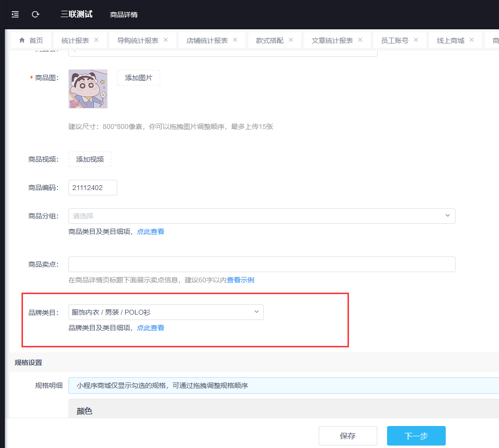Click the product image thumbnail
This screenshot has height=448, width=499.
click(88, 89)
